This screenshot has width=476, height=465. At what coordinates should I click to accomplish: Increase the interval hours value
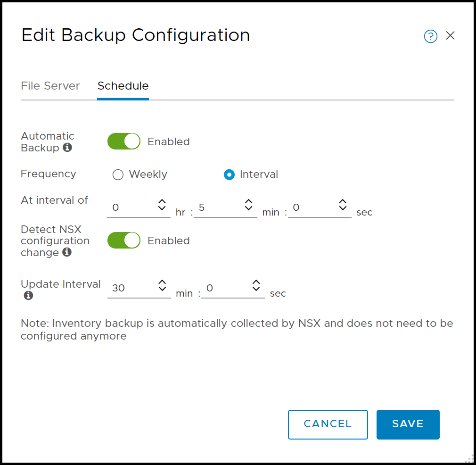162,201
